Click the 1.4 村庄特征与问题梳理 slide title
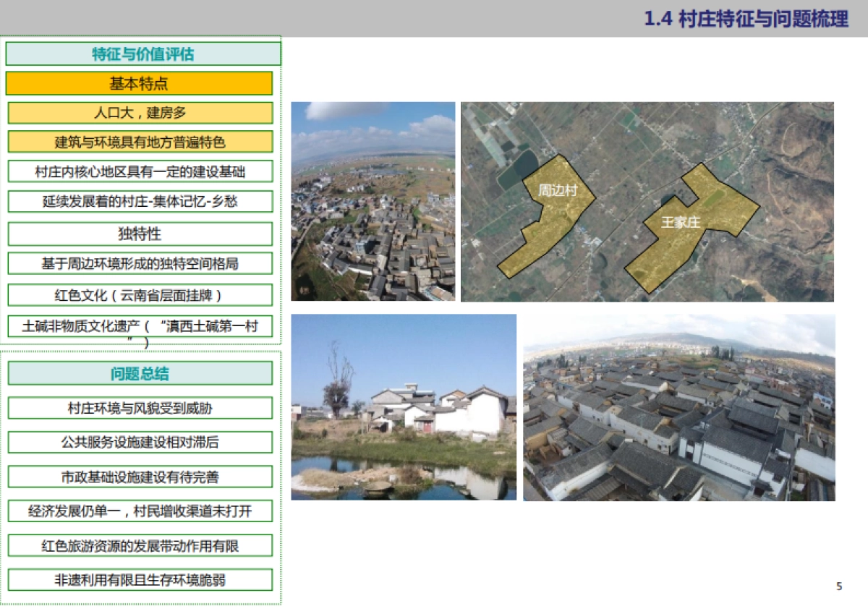868x614 pixels. pyautogui.click(x=746, y=18)
